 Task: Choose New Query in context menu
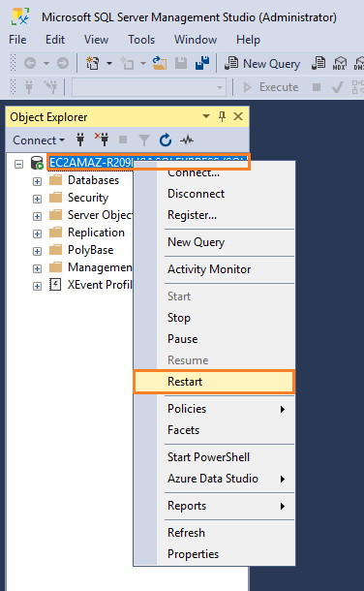[x=215, y=242]
